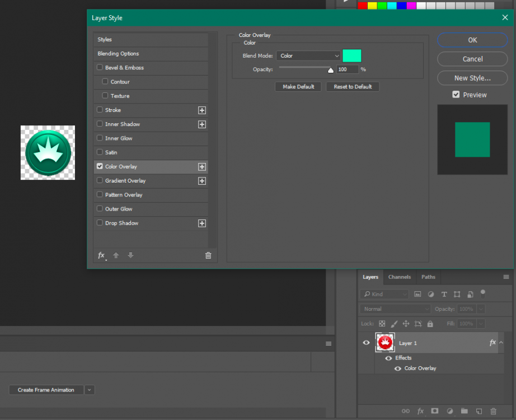The height and width of the screenshot is (420, 516).
Task: Select Blending Options entry
Action: [x=151, y=53]
